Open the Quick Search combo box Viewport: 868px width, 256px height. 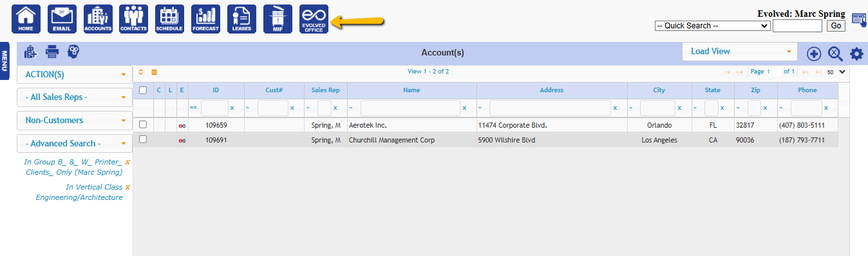pos(712,26)
